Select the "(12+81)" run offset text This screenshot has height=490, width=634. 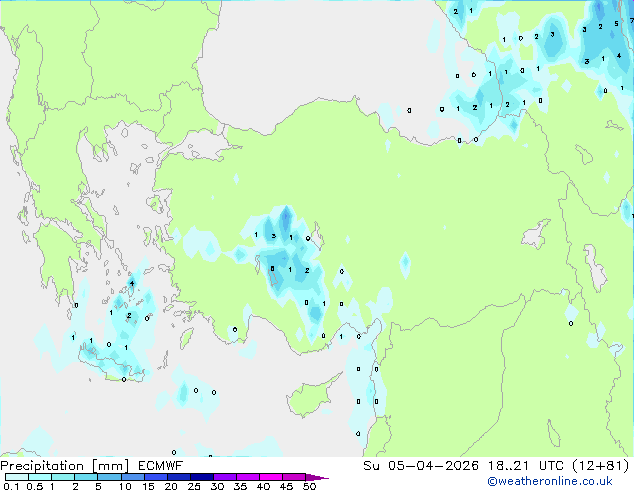click(x=600, y=466)
